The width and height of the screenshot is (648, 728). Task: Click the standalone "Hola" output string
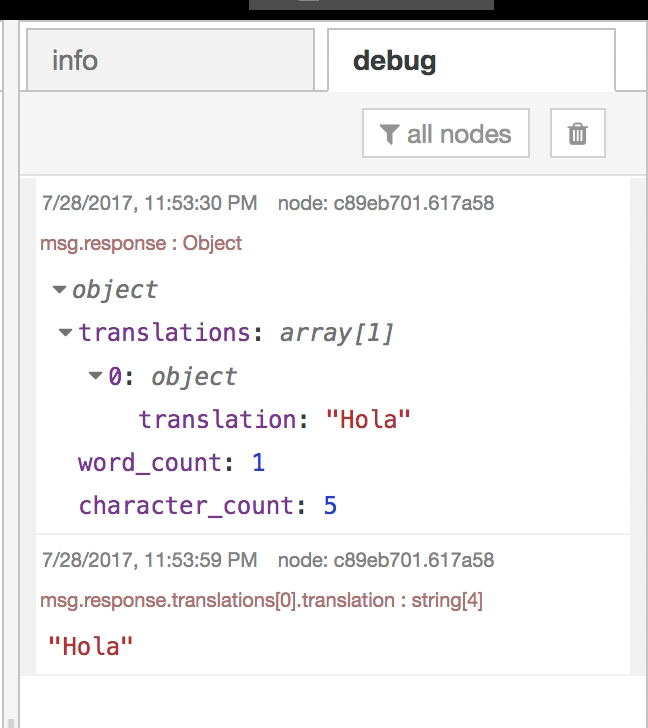(x=91, y=646)
